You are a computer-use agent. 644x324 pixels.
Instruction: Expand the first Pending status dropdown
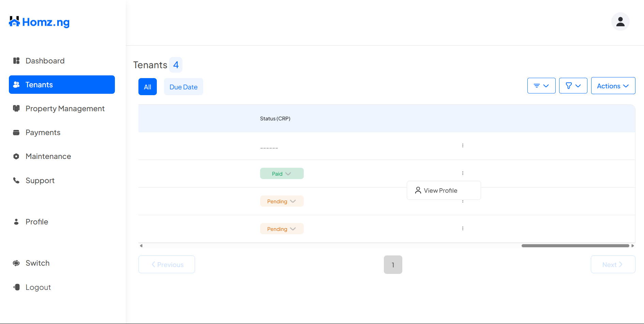tap(282, 201)
